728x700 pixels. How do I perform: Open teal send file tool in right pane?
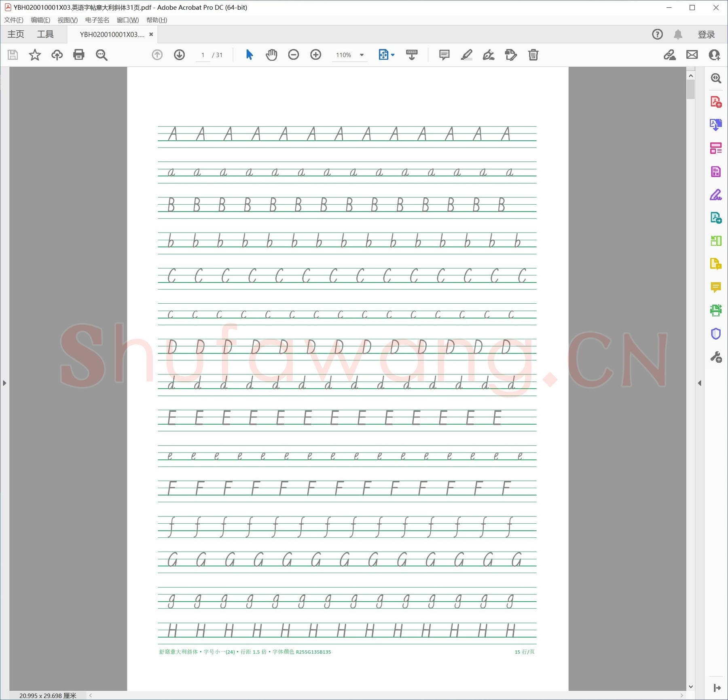[716, 218]
